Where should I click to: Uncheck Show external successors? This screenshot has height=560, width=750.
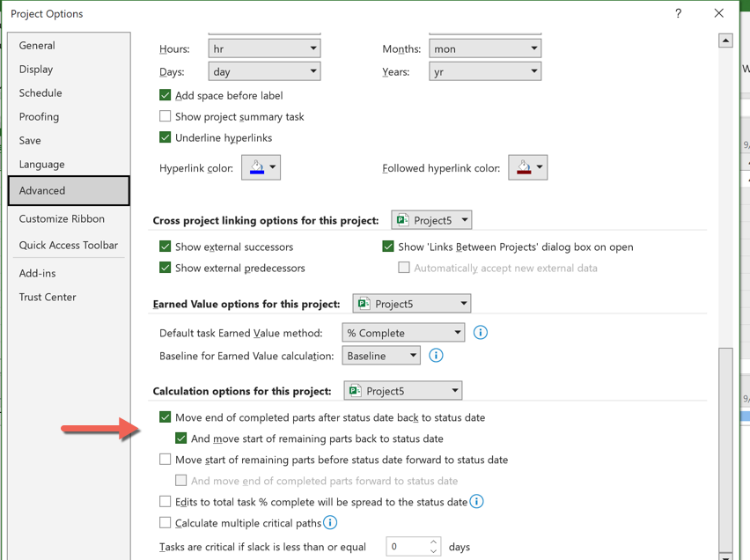(165, 247)
